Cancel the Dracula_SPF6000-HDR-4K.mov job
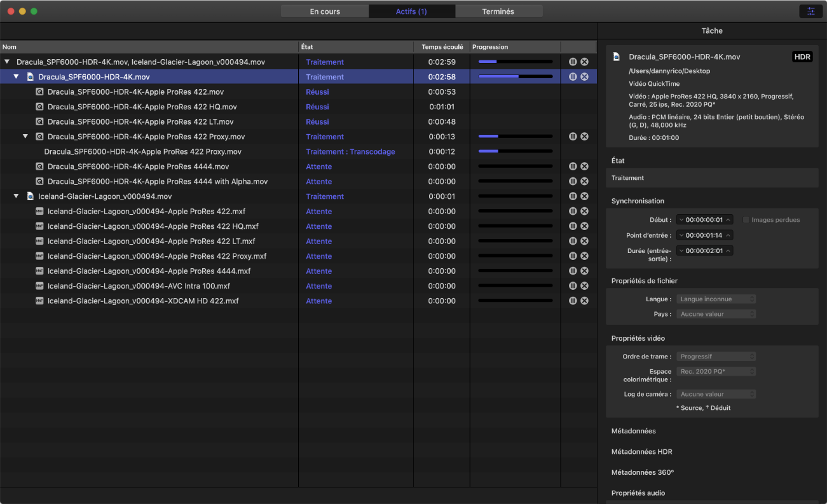Screen dimensions: 827x504 click(584, 76)
